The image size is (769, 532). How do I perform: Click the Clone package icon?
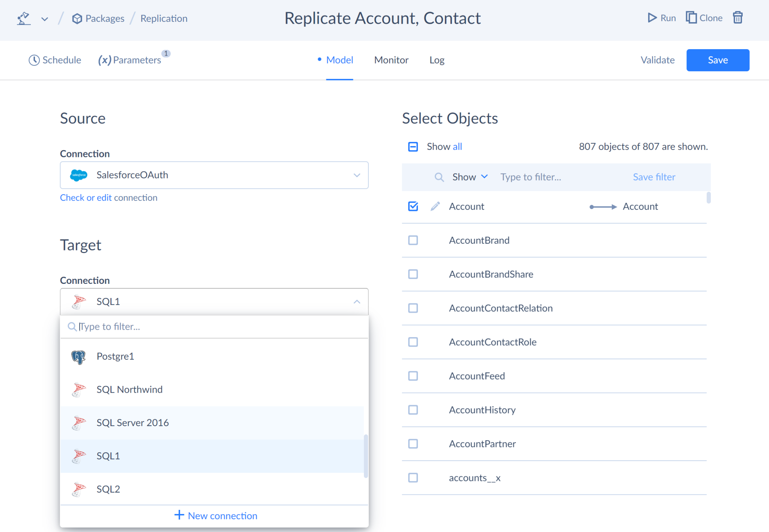tap(691, 18)
